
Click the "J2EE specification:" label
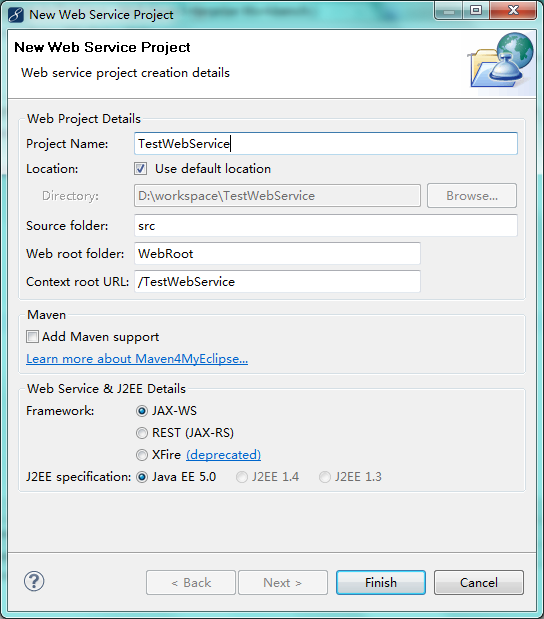click(x=79, y=477)
